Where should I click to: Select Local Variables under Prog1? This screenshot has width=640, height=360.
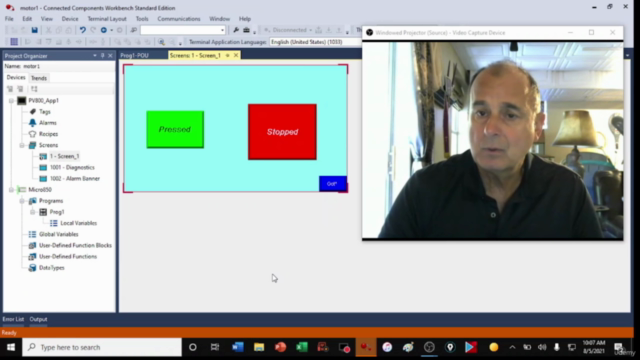78,223
